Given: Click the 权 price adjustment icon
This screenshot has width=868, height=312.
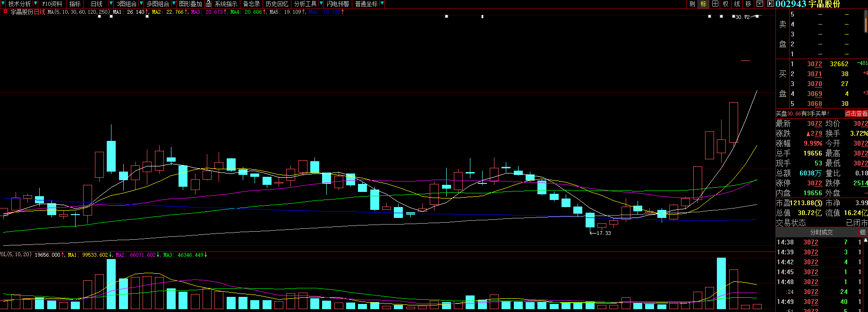Looking at the screenshot, I should click(x=726, y=4).
